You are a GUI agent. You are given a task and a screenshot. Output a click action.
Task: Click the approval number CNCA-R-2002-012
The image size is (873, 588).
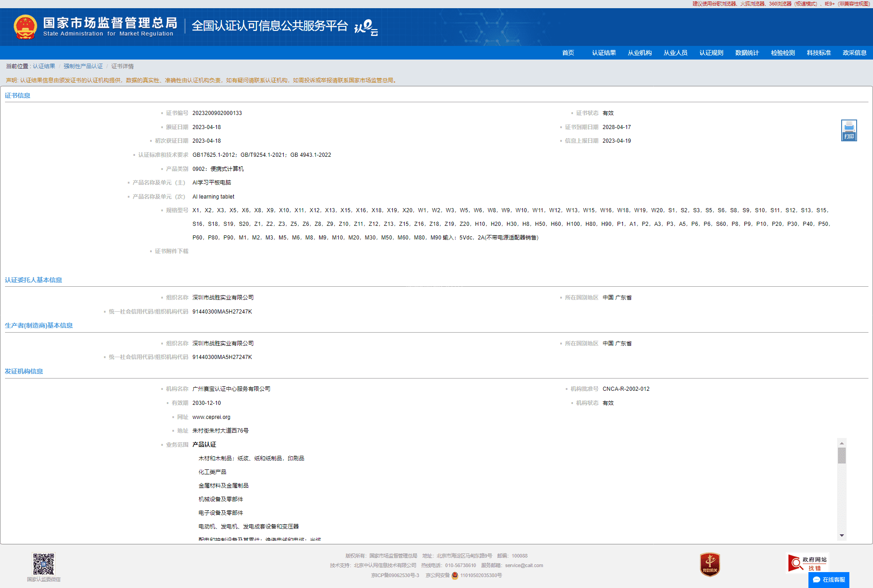(626, 389)
